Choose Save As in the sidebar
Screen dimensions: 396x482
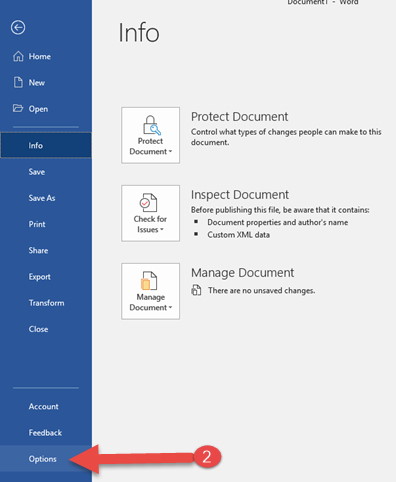tap(46, 198)
